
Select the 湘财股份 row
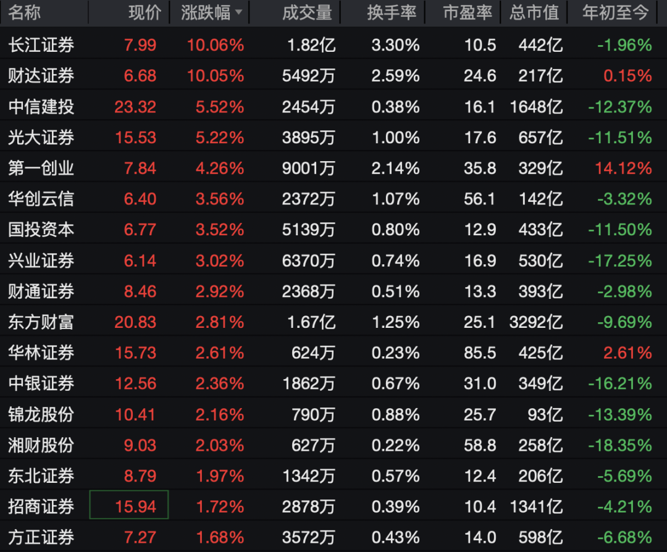point(41,445)
